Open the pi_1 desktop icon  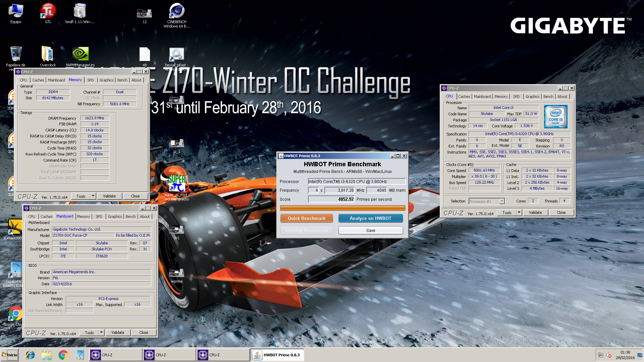(177, 146)
